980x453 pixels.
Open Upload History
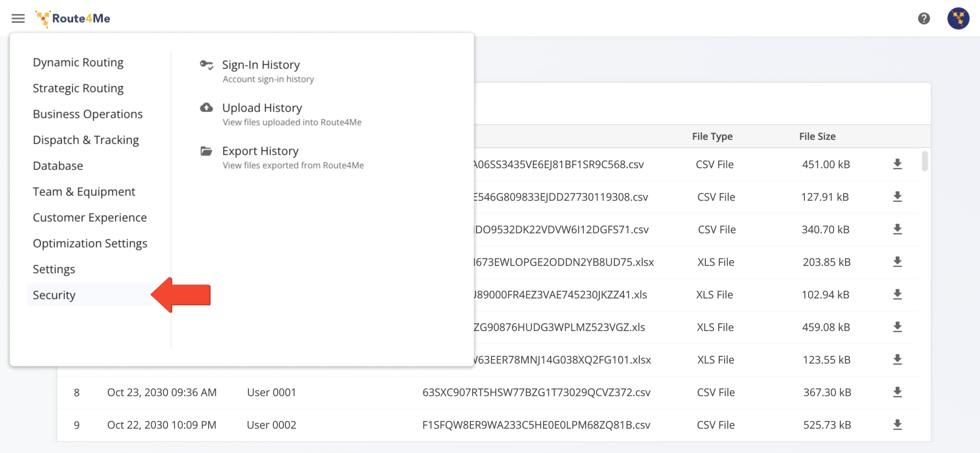pyautogui.click(x=261, y=107)
